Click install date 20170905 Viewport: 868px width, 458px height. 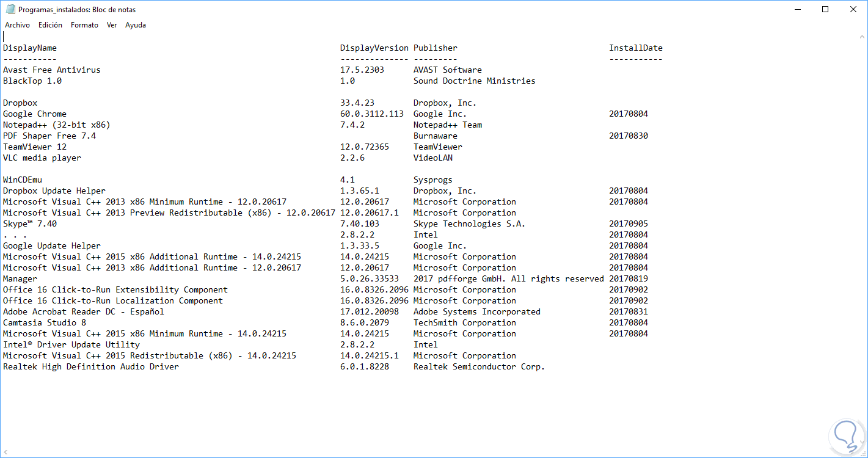point(629,224)
